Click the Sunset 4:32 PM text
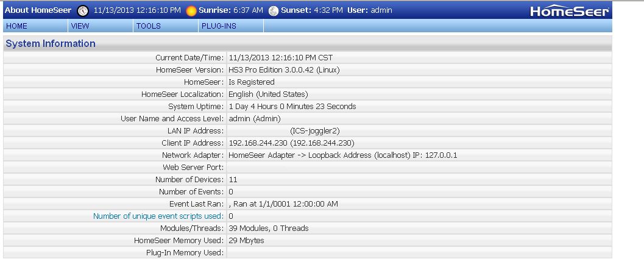 [x=312, y=10]
